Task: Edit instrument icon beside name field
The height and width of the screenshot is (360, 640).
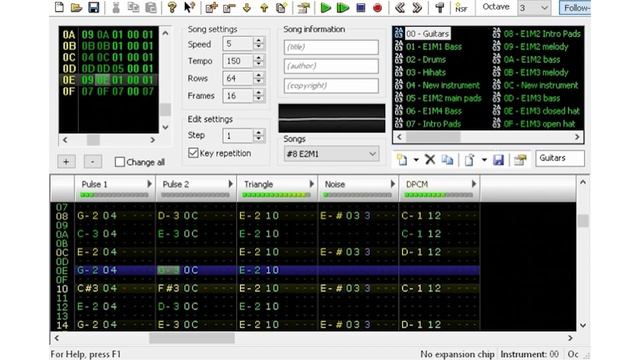Action: tap(520, 160)
